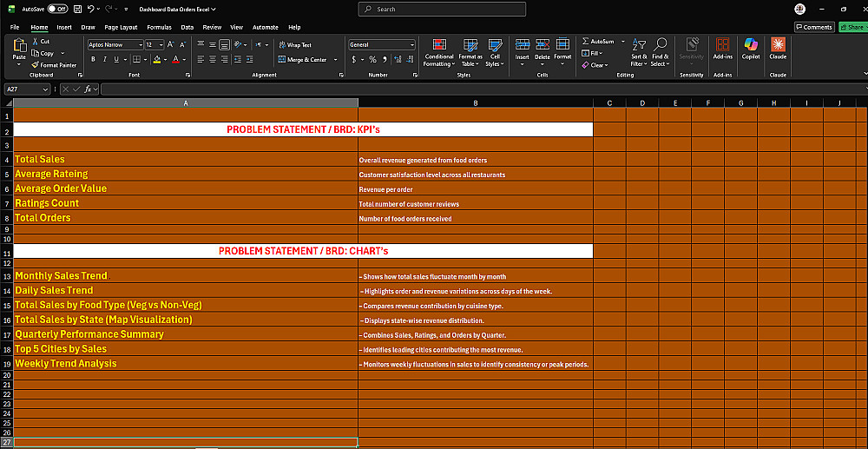Click into the formula bar
This screenshot has width=868, height=449.
(x=483, y=89)
